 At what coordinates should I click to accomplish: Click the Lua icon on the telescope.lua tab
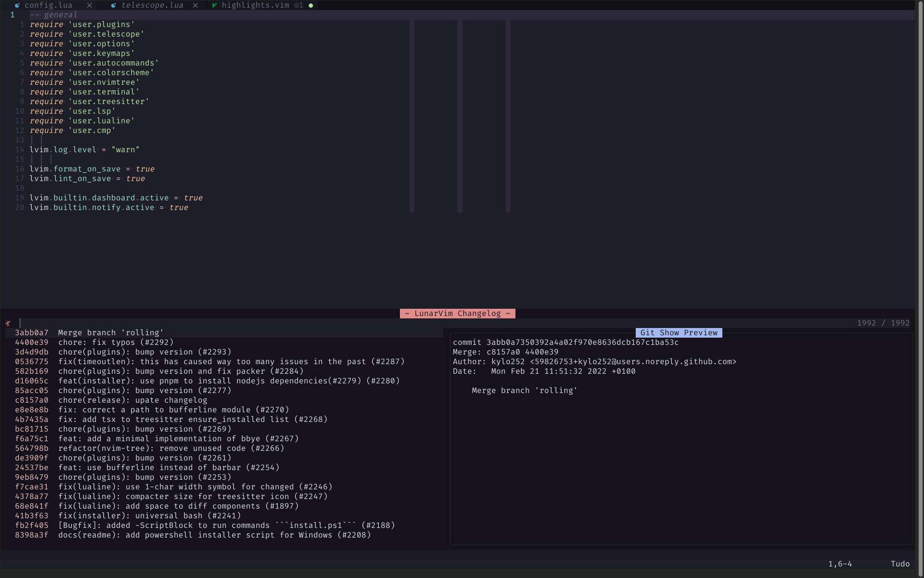pyautogui.click(x=114, y=5)
